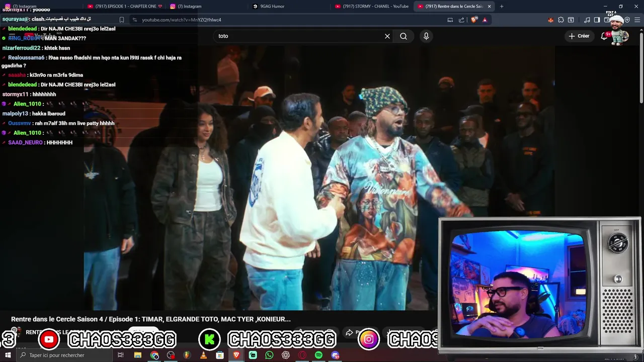The height and width of the screenshot is (362, 644).
Task: Click the Brave Rewards triangle icon
Action: pyautogui.click(x=485, y=20)
